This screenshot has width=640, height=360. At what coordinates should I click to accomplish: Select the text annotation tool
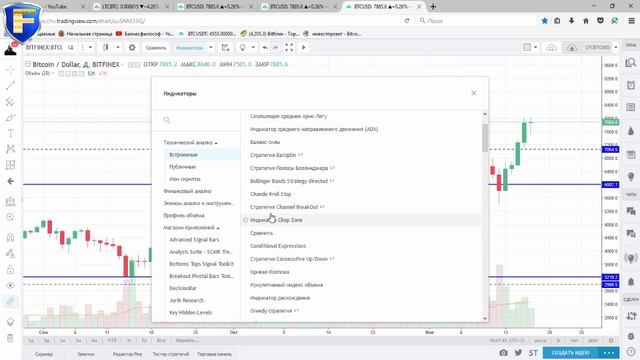coord(11,133)
